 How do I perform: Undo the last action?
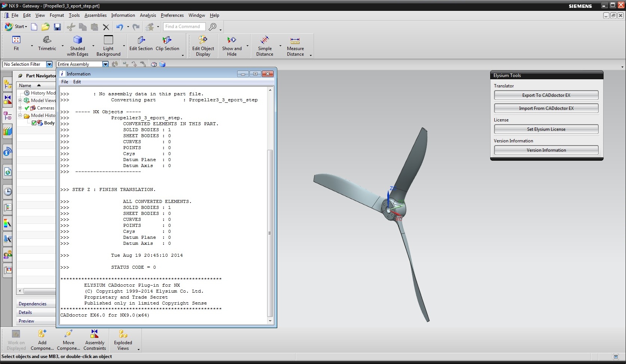tap(119, 27)
